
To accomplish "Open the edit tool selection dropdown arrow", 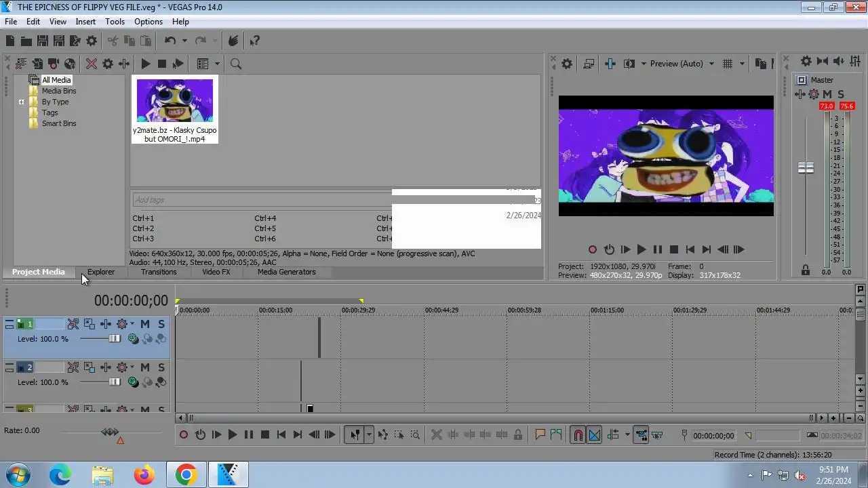I will [369, 435].
